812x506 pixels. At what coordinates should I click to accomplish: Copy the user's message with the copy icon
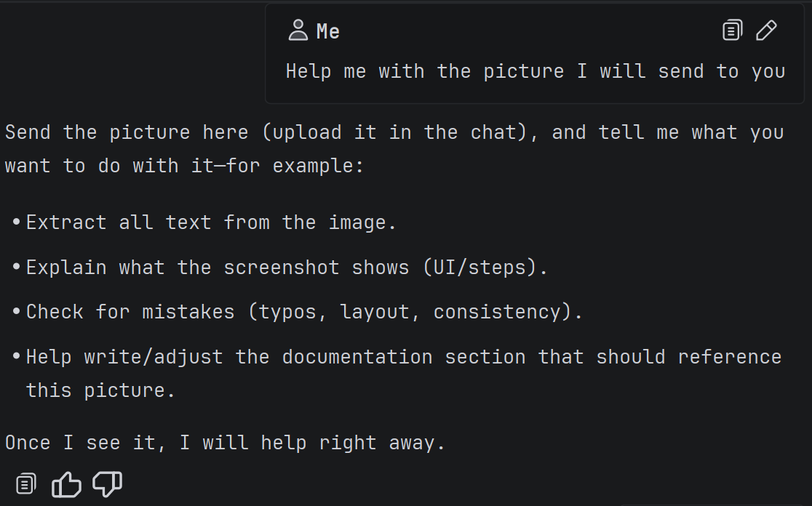pos(732,31)
